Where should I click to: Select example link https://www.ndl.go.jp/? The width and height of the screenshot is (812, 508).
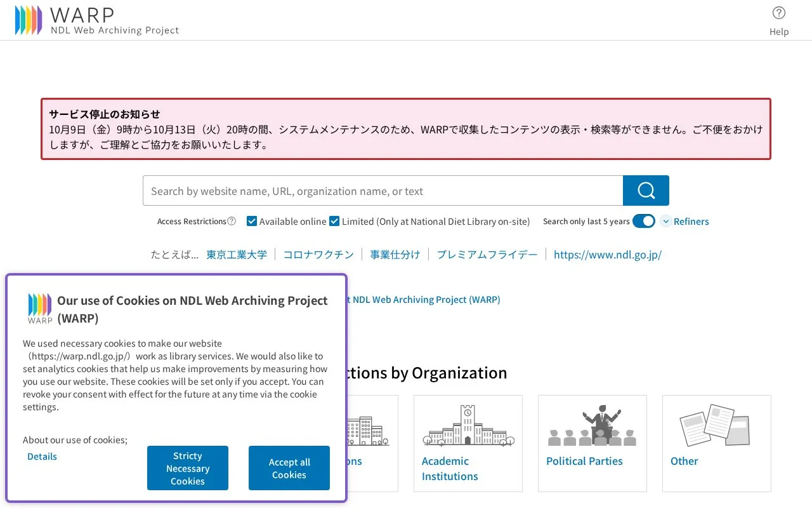[x=608, y=255]
